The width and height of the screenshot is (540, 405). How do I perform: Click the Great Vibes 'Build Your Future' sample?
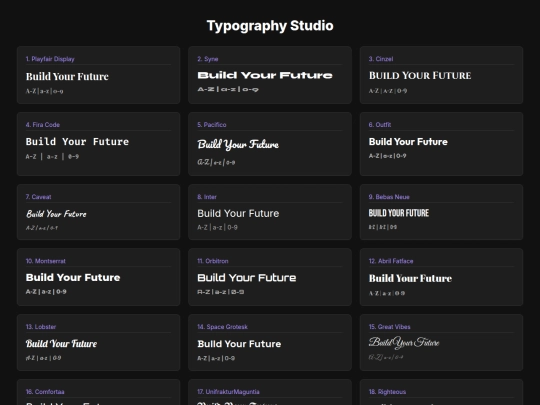[404, 343]
